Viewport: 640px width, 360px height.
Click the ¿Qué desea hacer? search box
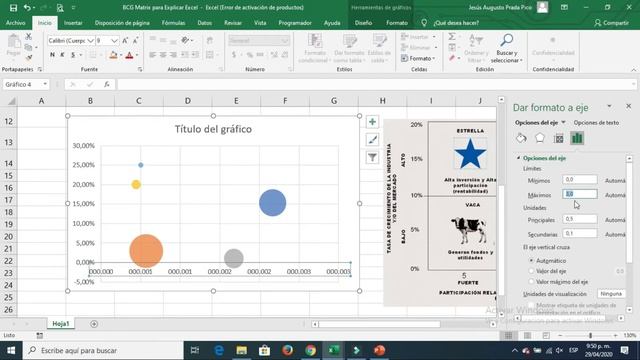pyautogui.click(x=456, y=23)
